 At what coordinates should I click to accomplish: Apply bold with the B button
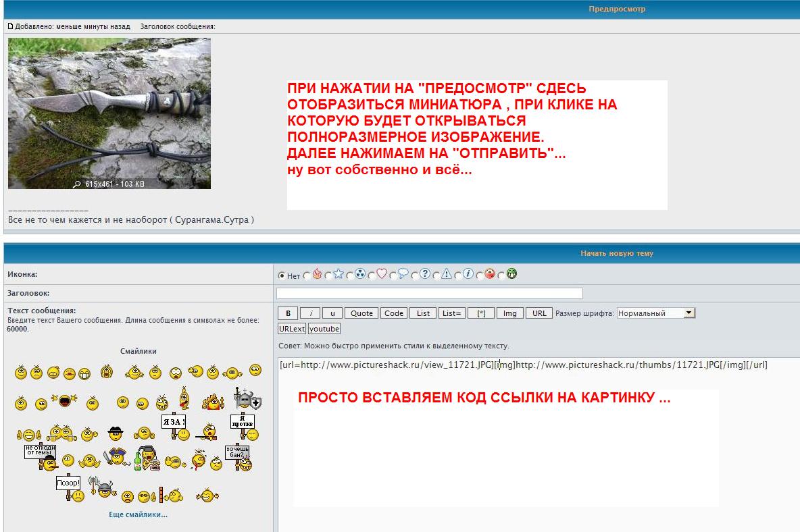[x=289, y=313]
